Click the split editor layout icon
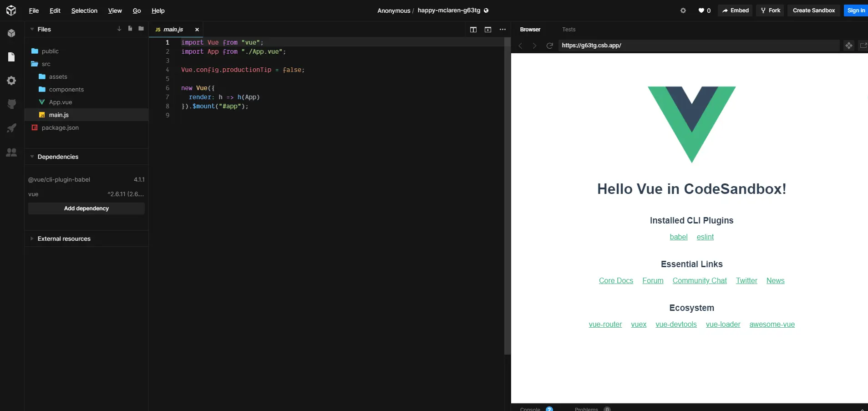This screenshot has height=411, width=868. pyautogui.click(x=473, y=30)
